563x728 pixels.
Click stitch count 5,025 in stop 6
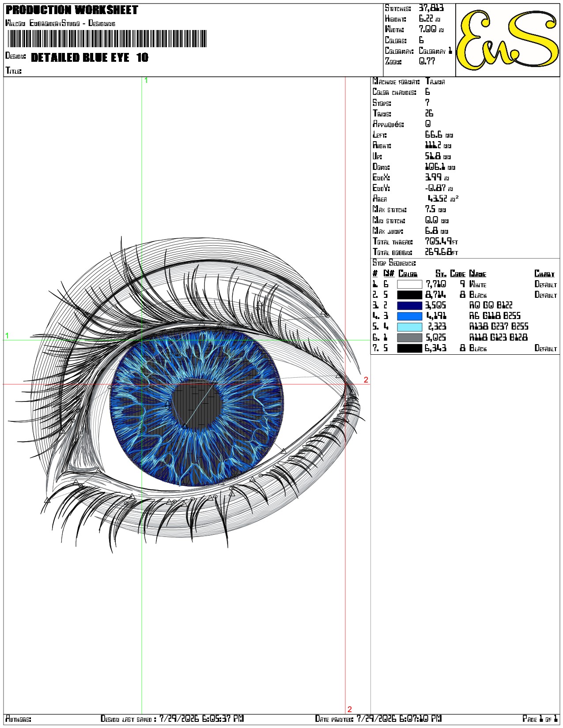tap(436, 338)
